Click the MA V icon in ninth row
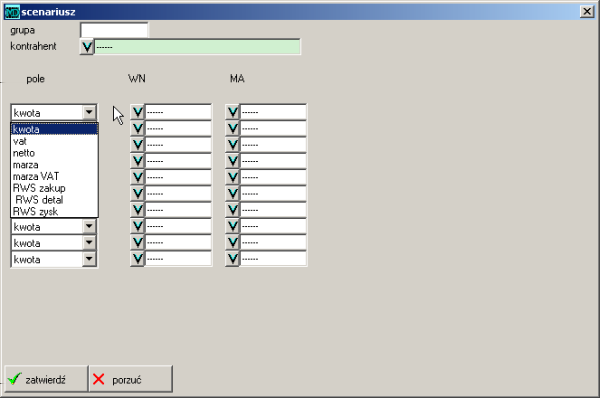This screenshot has width=600, height=398. click(x=232, y=242)
